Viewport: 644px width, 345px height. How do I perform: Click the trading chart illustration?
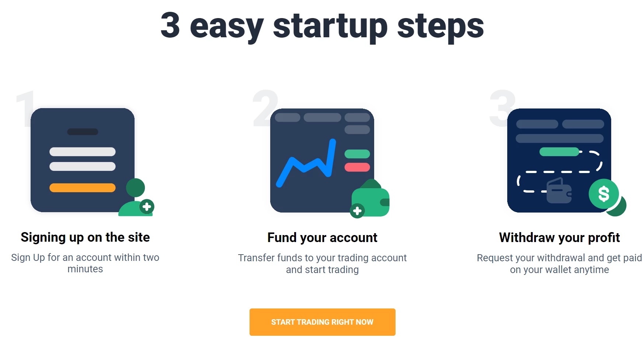322,160
